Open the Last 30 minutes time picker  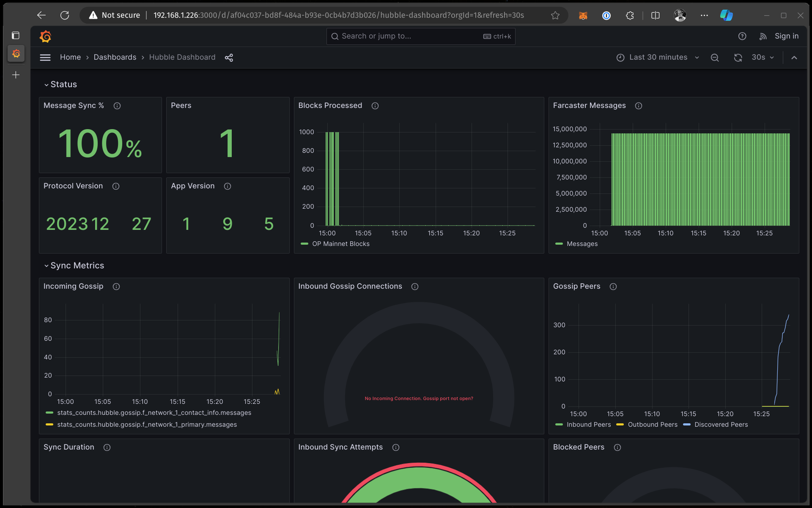click(x=658, y=58)
